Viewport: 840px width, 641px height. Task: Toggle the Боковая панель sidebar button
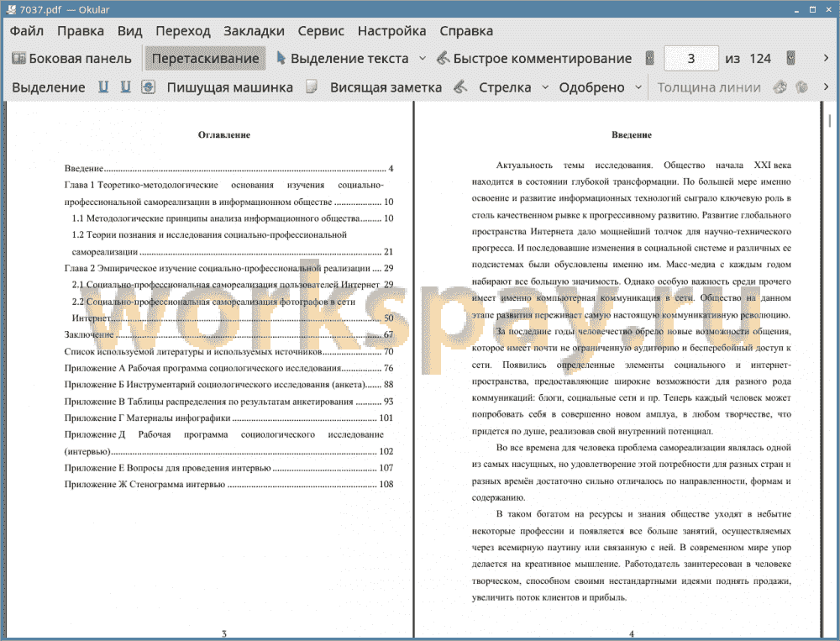pos(71,59)
